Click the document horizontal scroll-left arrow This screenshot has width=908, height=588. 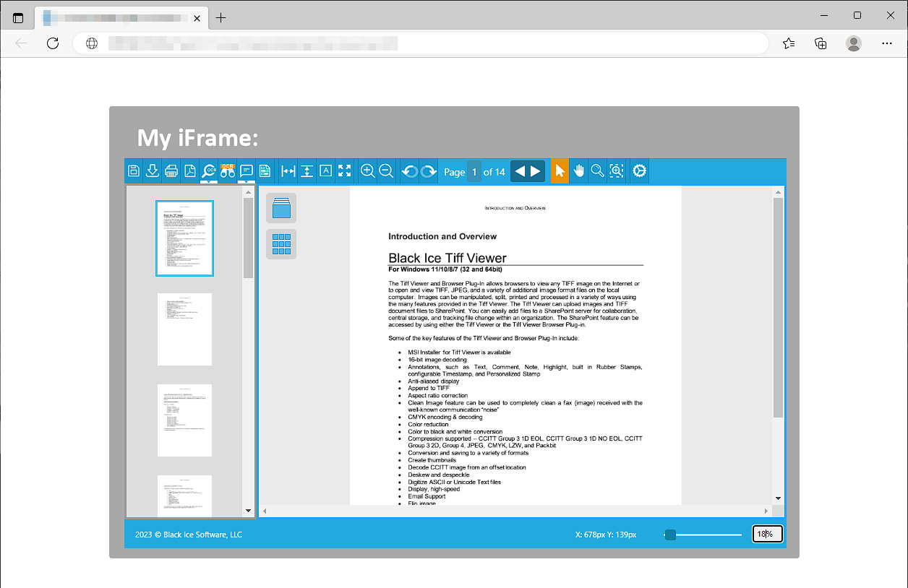265,511
